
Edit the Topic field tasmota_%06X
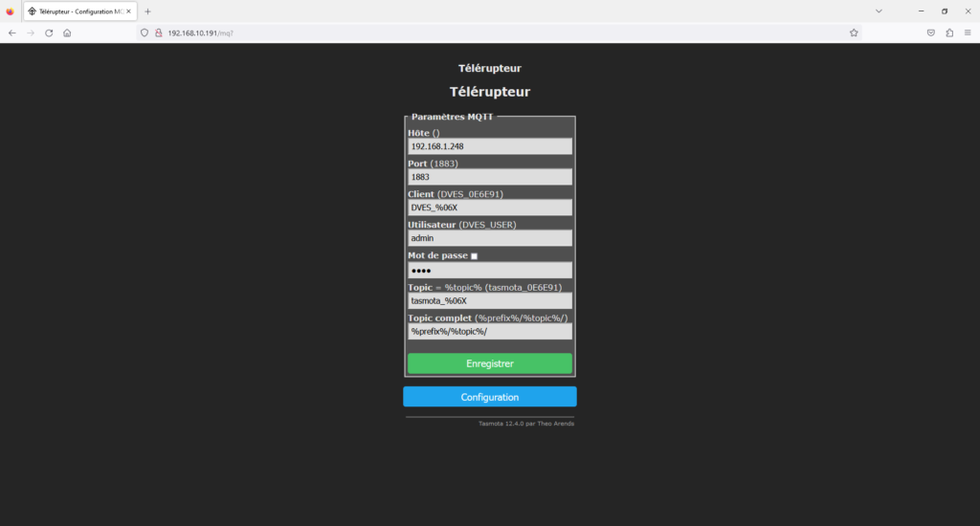point(489,300)
